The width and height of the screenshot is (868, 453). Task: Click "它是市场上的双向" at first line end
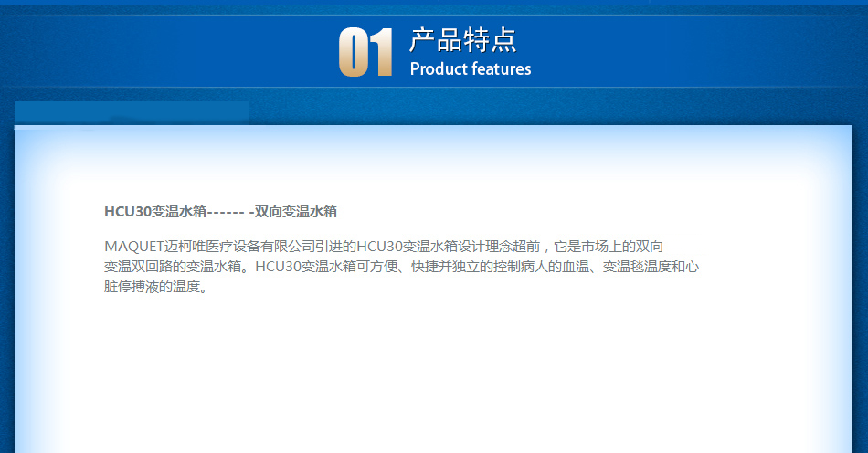point(611,247)
